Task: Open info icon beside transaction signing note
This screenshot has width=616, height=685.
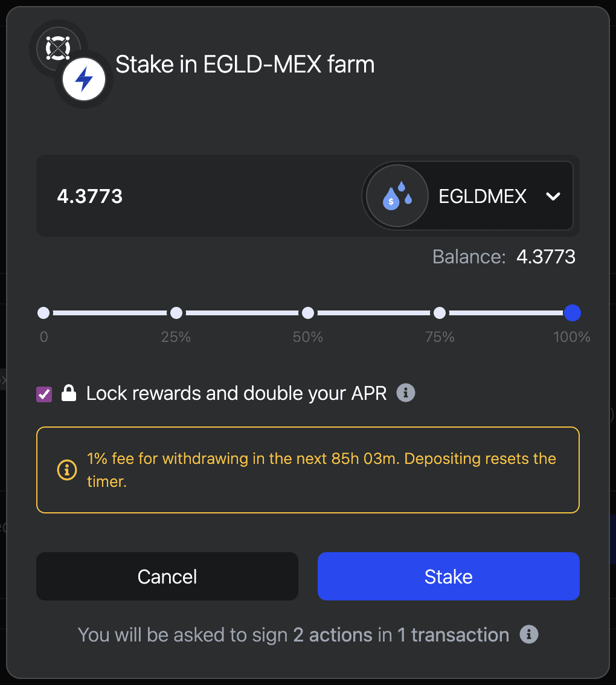Action: pos(528,634)
